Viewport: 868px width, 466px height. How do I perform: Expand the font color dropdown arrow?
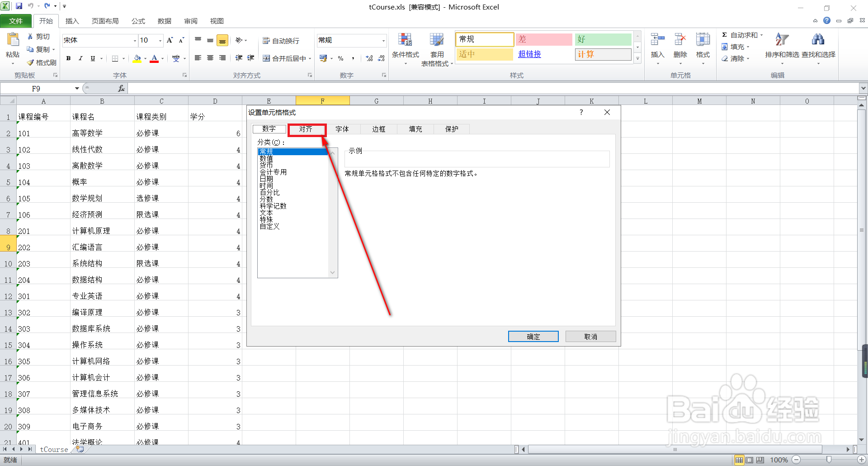point(163,58)
